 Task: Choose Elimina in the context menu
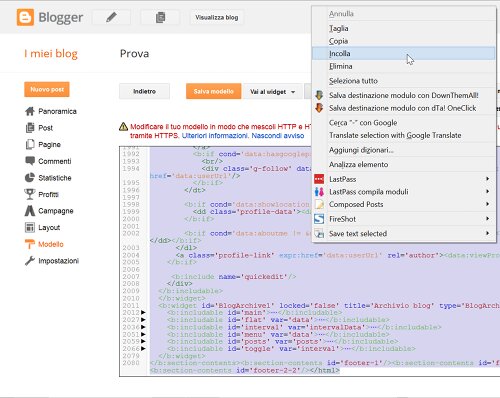[x=403, y=66]
